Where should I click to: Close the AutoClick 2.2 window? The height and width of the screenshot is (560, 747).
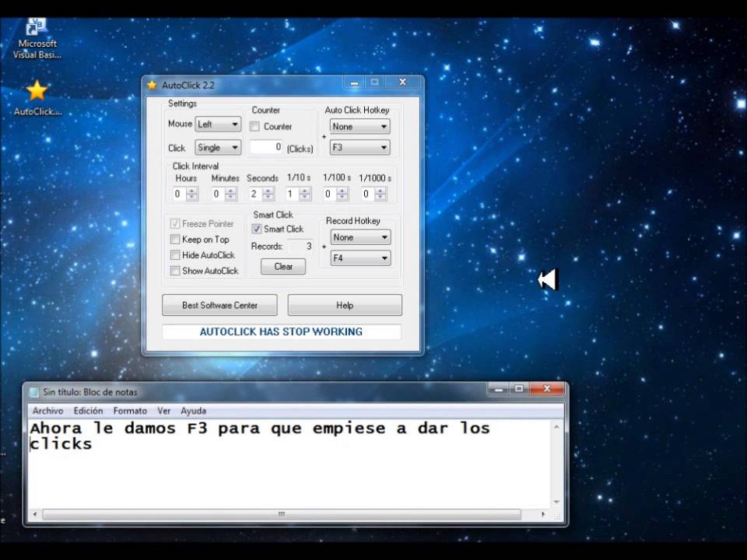[x=402, y=82]
